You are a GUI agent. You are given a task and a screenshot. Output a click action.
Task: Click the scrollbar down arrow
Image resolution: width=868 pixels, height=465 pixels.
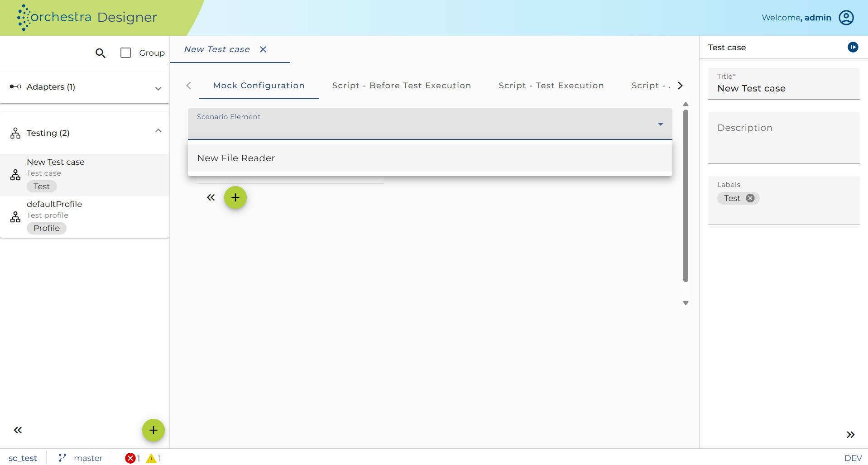(x=686, y=303)
